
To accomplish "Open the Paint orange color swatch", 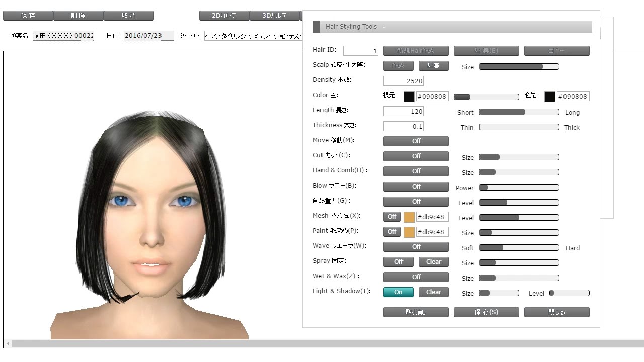I will point(409,232).
